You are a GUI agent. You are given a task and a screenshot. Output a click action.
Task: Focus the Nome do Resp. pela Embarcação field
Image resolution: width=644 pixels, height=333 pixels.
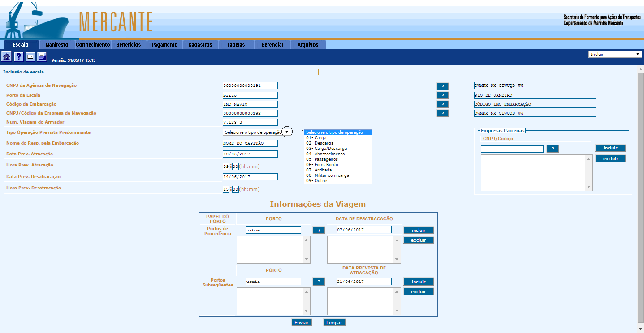pos(250,143)
